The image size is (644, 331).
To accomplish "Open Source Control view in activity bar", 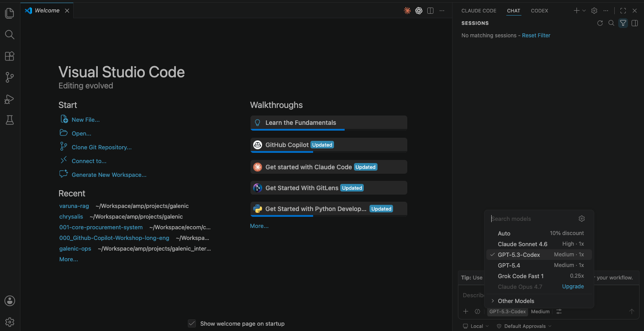I will coord(10,77).
